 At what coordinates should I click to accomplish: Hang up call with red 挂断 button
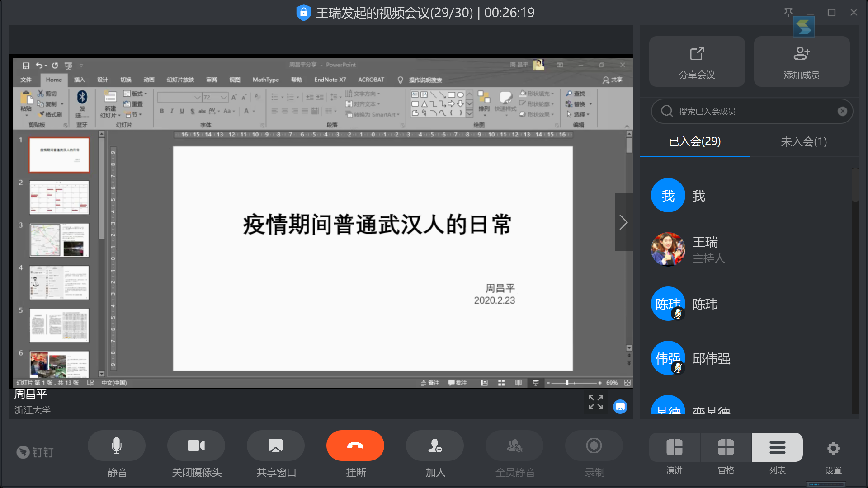pyautogui.click(x=355, y=446)
